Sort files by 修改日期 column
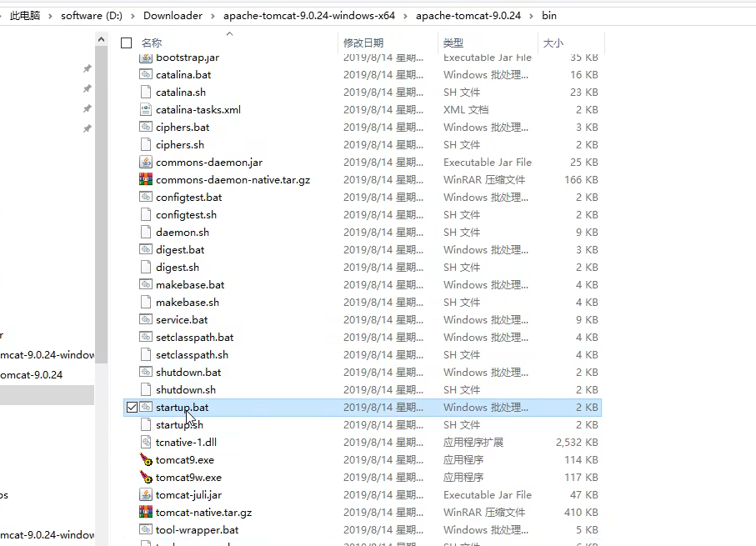Viewport: 756px width, 546px height. (x=363, y=43)
